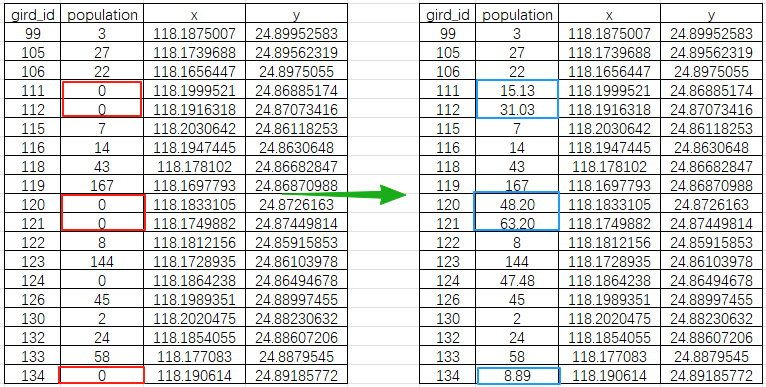Select the 15.13 population cell
Viewport: 766px width, 387px height.
[517, 91]
